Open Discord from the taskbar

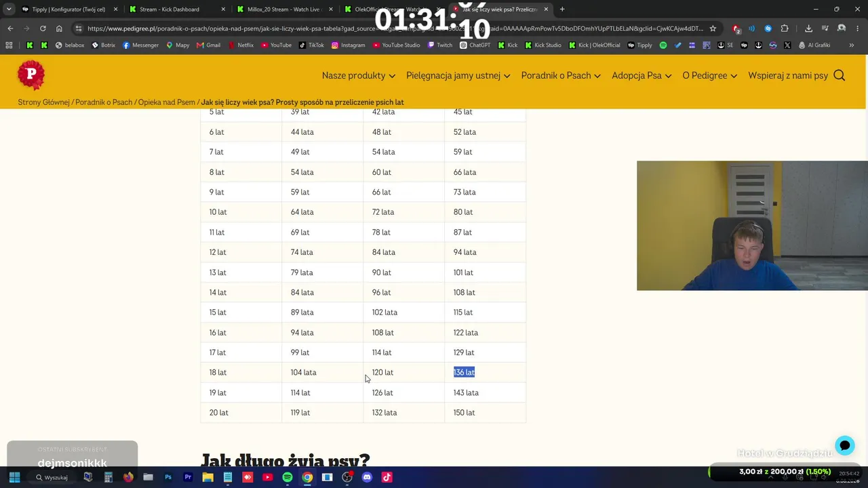[x=367, y=477]
